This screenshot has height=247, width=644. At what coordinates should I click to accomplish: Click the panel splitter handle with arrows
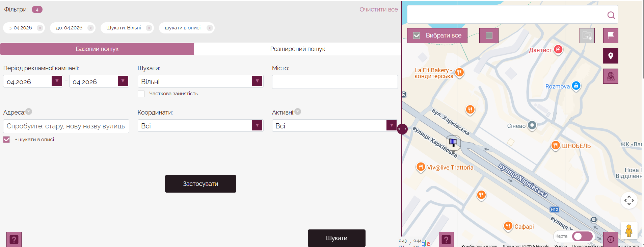click(x=402, y=129)
